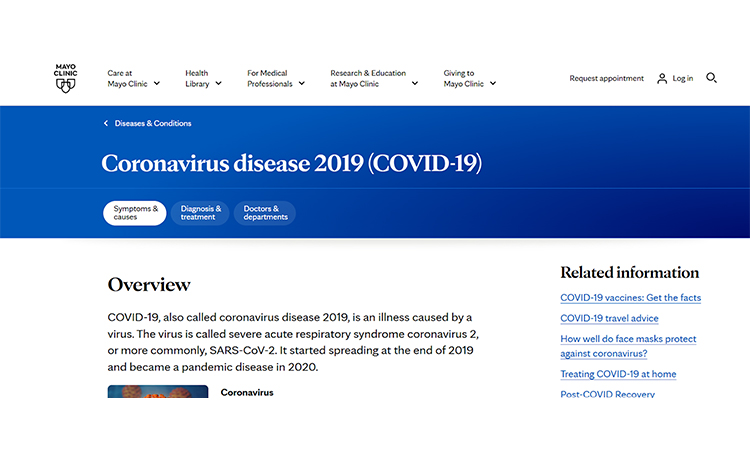The image size is (750, 450).
Task: Go back to Diseases & Conditions
Action: coord(153,123)
